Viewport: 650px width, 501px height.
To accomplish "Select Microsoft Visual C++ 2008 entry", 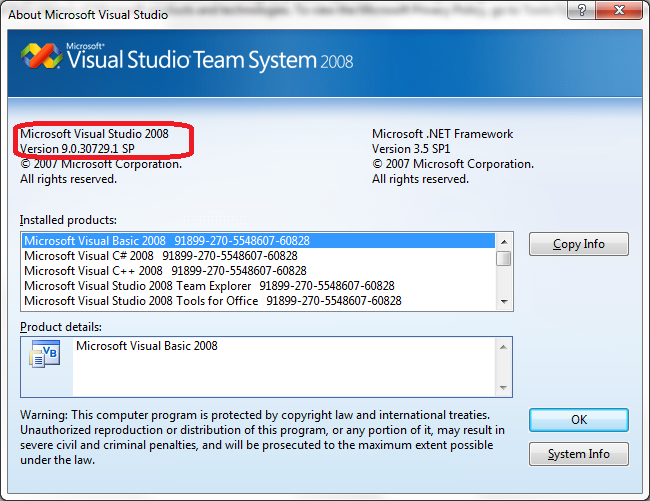I will tap(165, 270).
